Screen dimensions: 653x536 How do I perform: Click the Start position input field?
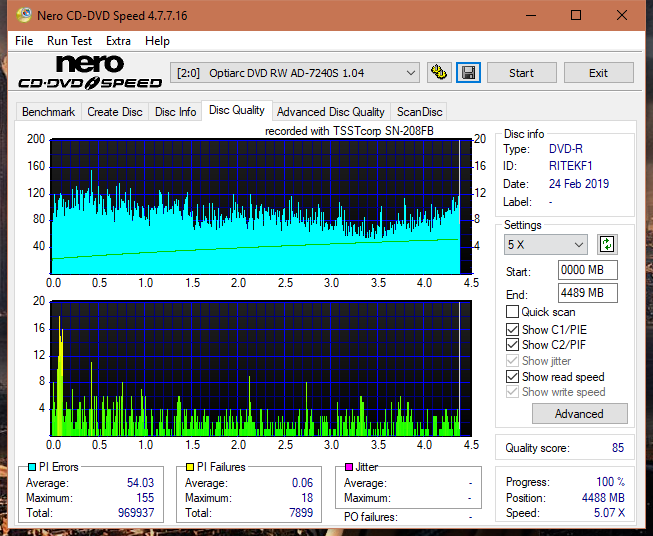tap(587, 270)
